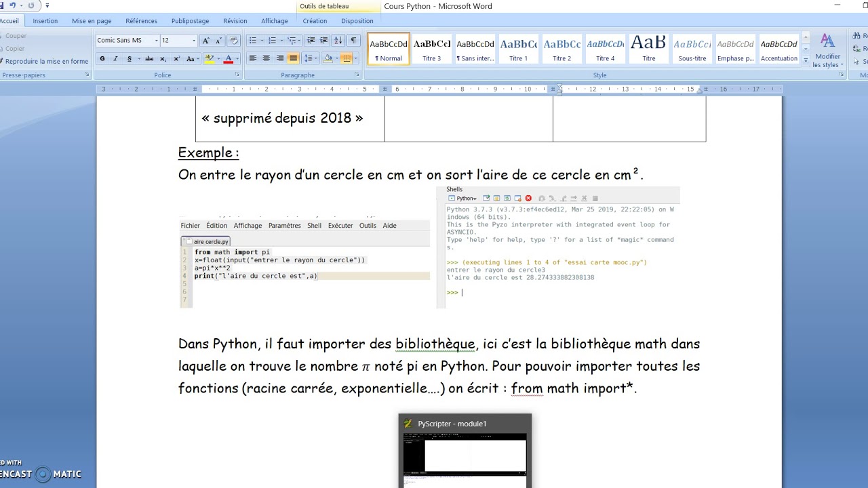
Task: Apply the Sous-titre style
Action: 692,49
